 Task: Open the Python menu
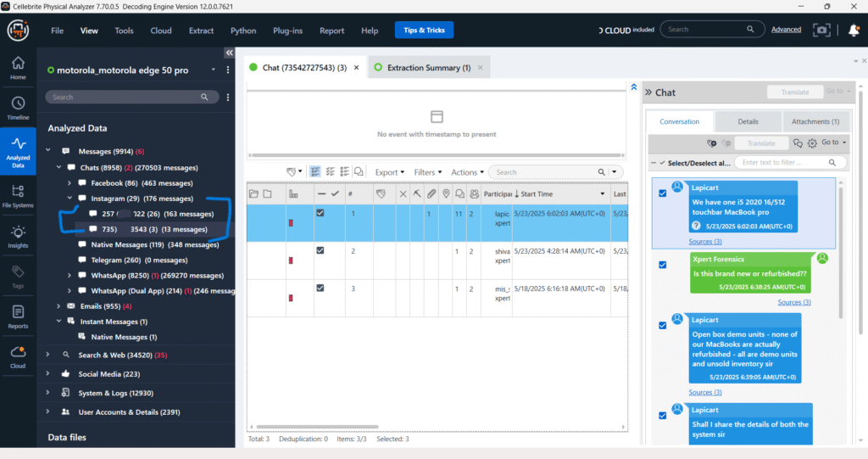tap(243, 31)
